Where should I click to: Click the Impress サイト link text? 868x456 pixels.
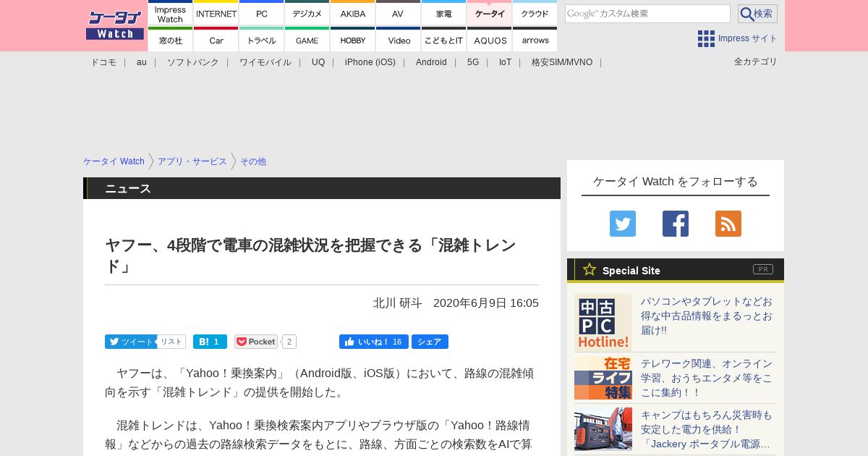point(748,38)
